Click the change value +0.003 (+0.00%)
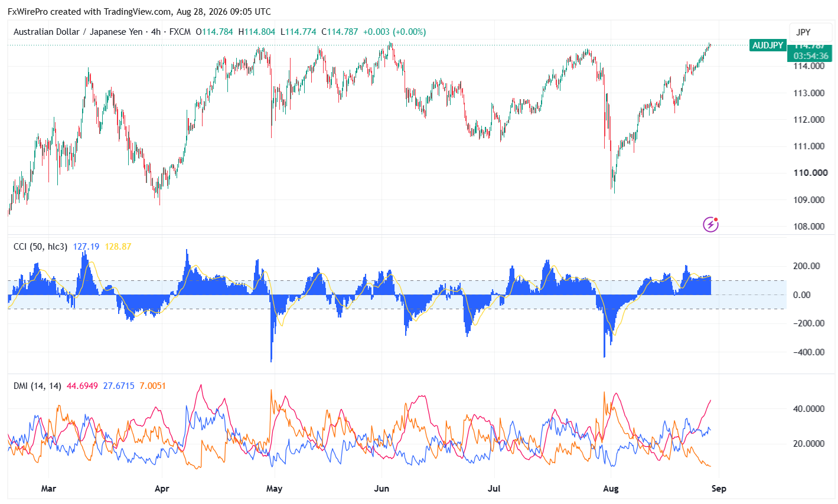 point(394,32)
